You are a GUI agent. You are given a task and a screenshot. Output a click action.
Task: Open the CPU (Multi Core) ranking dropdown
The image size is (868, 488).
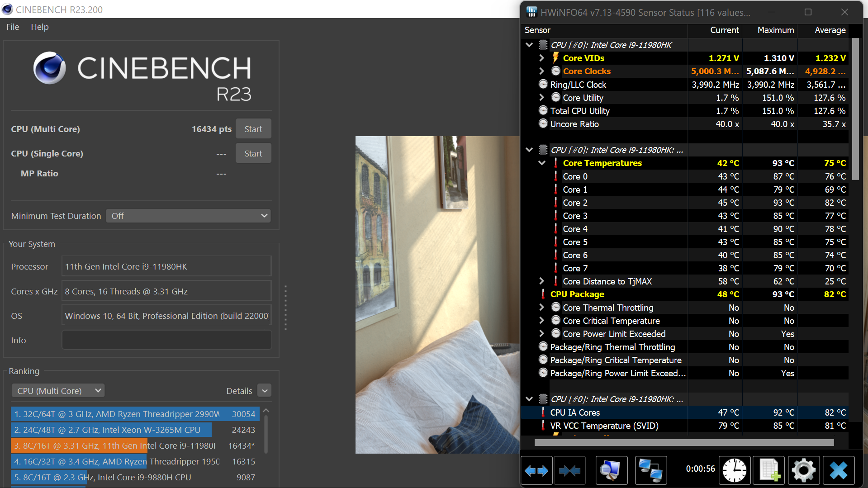[58, 390]
